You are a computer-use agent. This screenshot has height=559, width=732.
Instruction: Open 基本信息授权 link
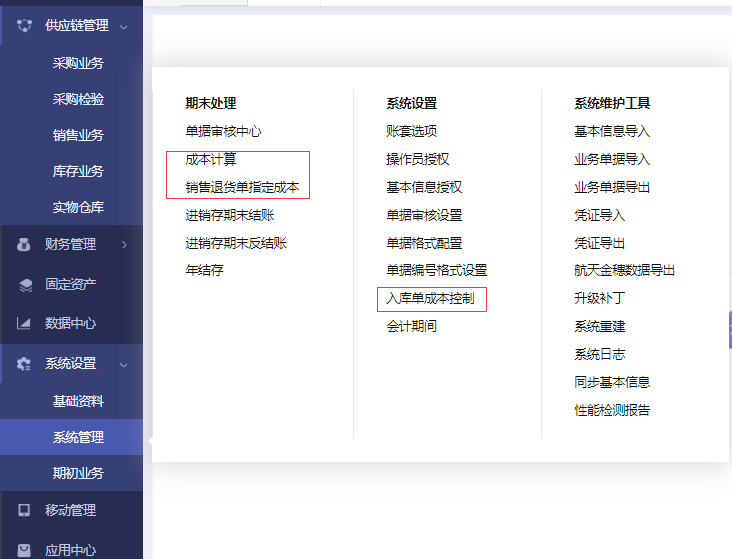[x=424, y=187]
